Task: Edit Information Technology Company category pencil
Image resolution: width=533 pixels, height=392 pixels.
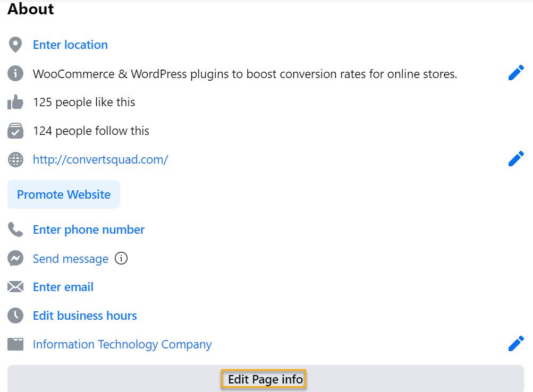Action: (x=516, y=344)
